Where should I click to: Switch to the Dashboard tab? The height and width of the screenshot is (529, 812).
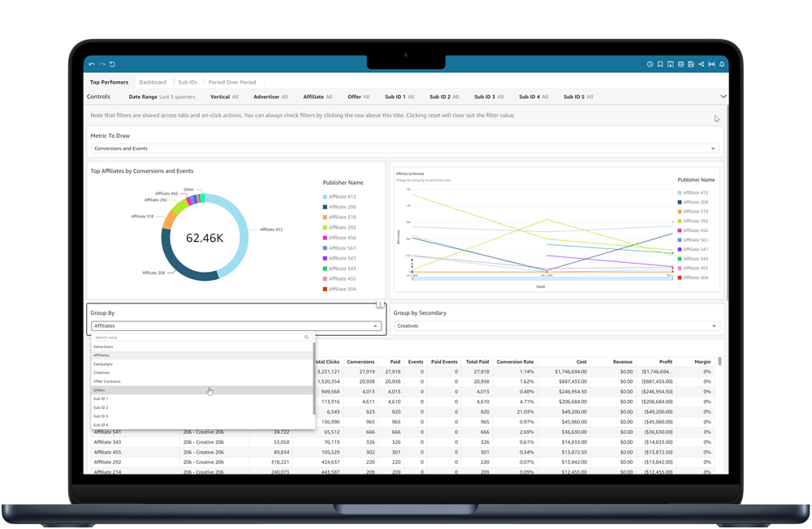pos(153,81)
